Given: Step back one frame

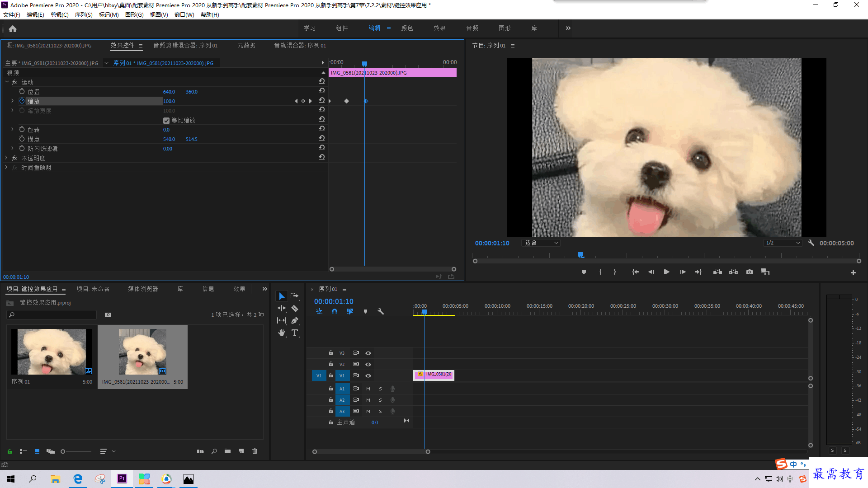Looking at the screenshot, I should click(x=651, y=272).
